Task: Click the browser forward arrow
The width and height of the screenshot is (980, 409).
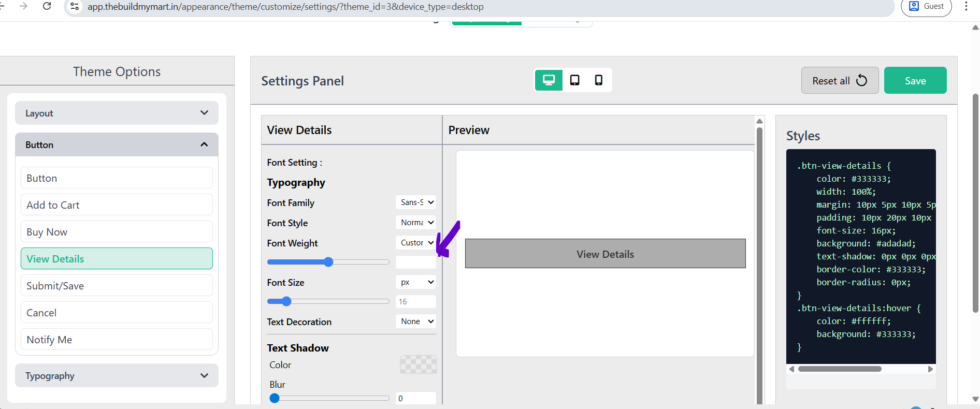Action: (x=23, y=6)
